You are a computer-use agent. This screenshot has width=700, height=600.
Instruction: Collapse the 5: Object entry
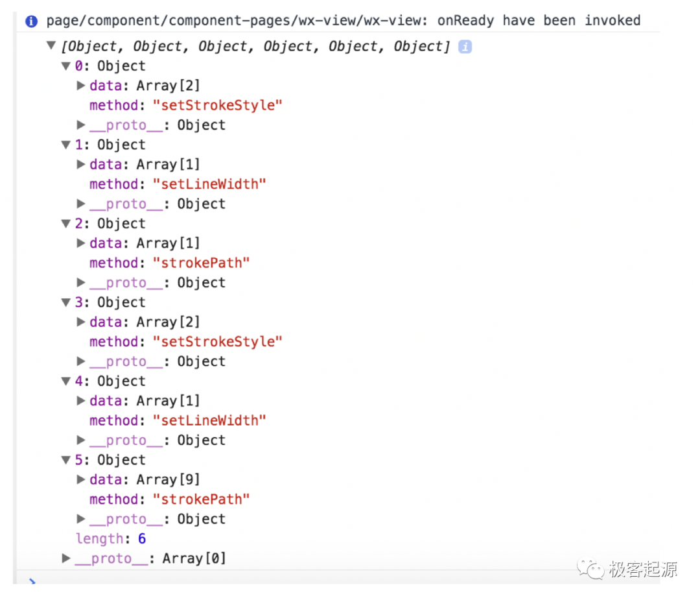pyautogui.click(x=66, y=460)
